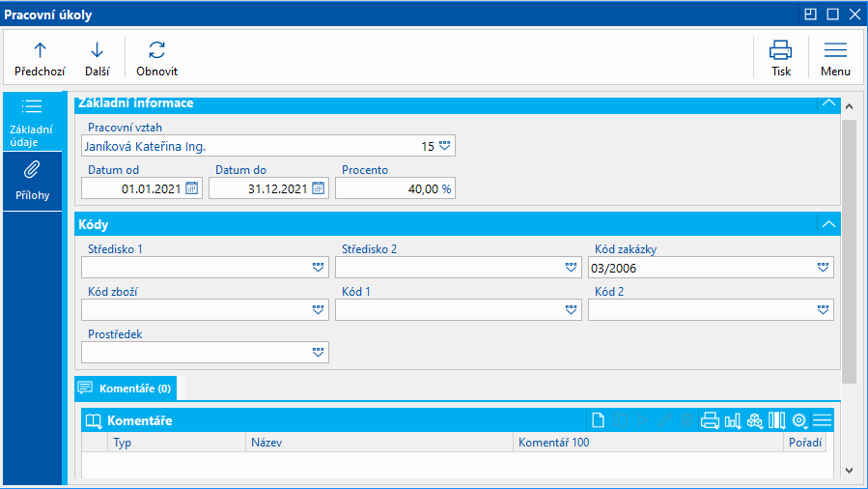Viewport: 868px width, 489px height.
Task: Click the Komentáře book icon
Action: point(94,421)
